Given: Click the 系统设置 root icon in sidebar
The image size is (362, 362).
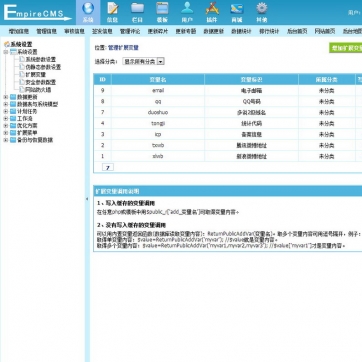Looking at the screenshot, I should click(x=6, y=44).
